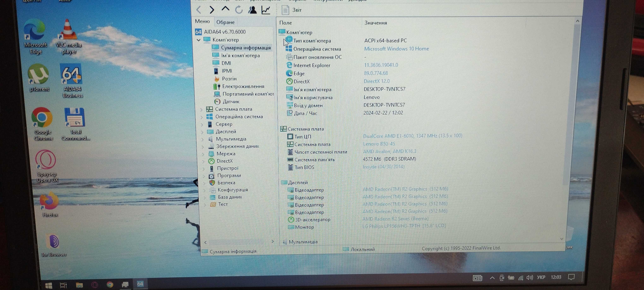Open µTorrent desktop shortcut
Image resolution: width=644 pixels, height=290 pixels.
click(39, 78)
